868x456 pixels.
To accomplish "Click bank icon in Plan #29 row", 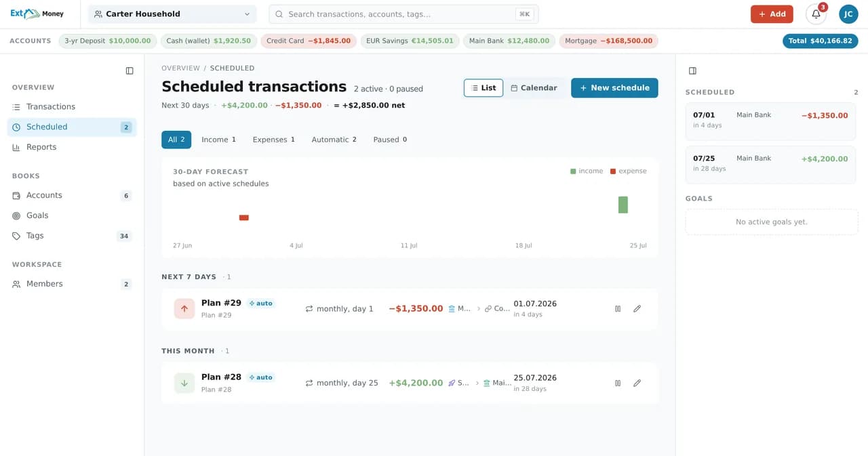I will coord(452,309).
